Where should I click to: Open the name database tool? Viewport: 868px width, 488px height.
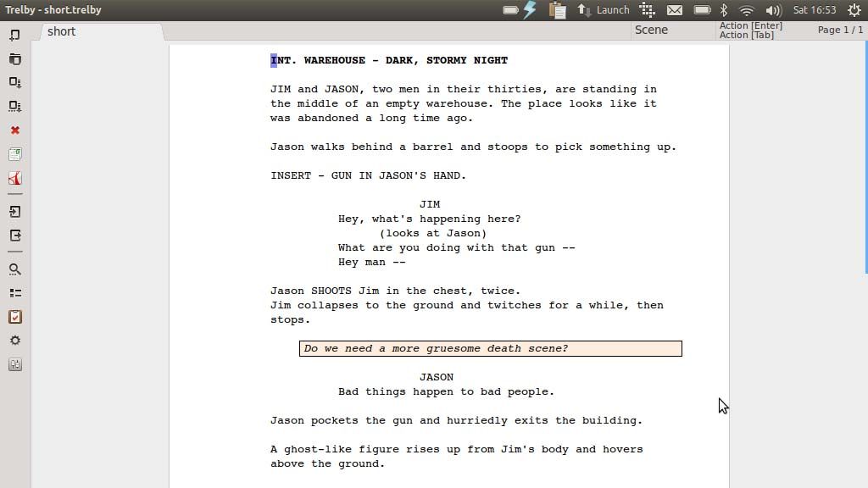click(x=14, y=293)
